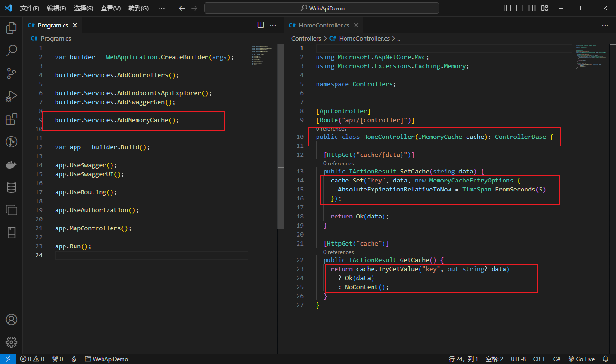Click the WebApiDemo search box in title bar
The height and width of the screenshot is (364, 616).
322,8
